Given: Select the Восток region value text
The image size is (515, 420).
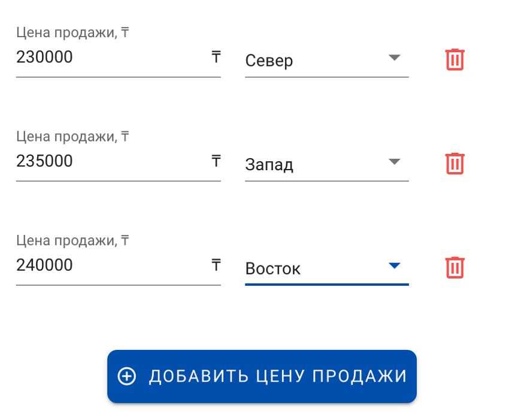Looking at the screenshot, I should [x=272, y=269].
